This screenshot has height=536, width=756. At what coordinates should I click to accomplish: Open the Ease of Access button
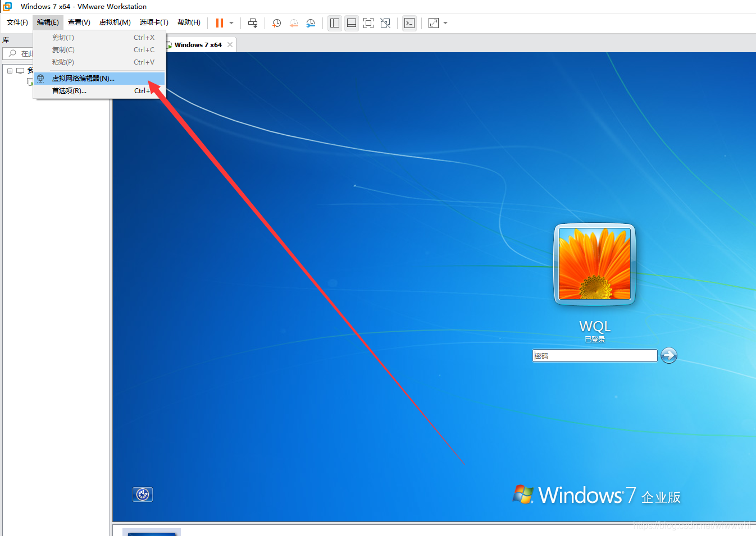143,494
